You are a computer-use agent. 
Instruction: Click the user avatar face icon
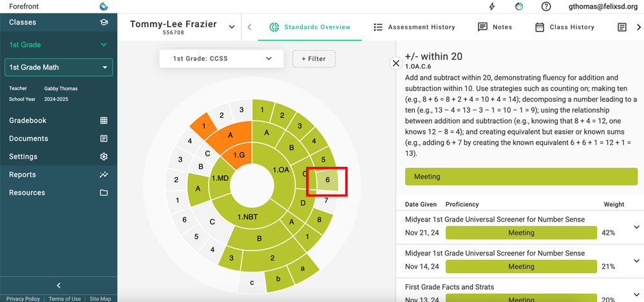pos(520,7)
